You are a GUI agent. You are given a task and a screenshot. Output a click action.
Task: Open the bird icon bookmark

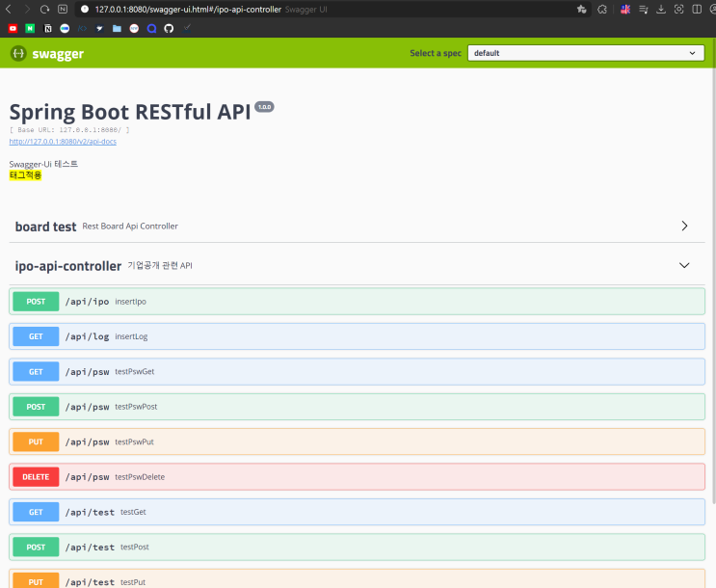click(99, 28)
